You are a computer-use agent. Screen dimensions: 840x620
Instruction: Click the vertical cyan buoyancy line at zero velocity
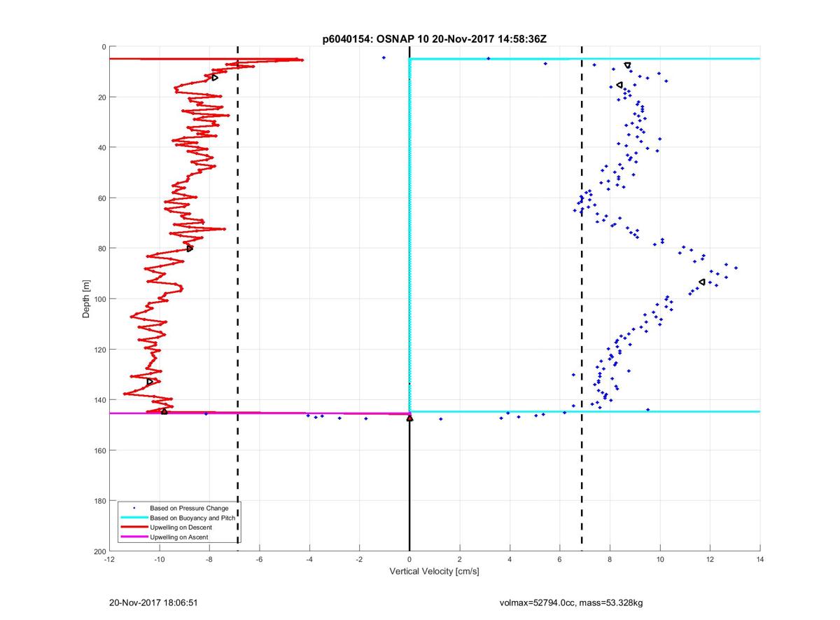coord(409,235)
